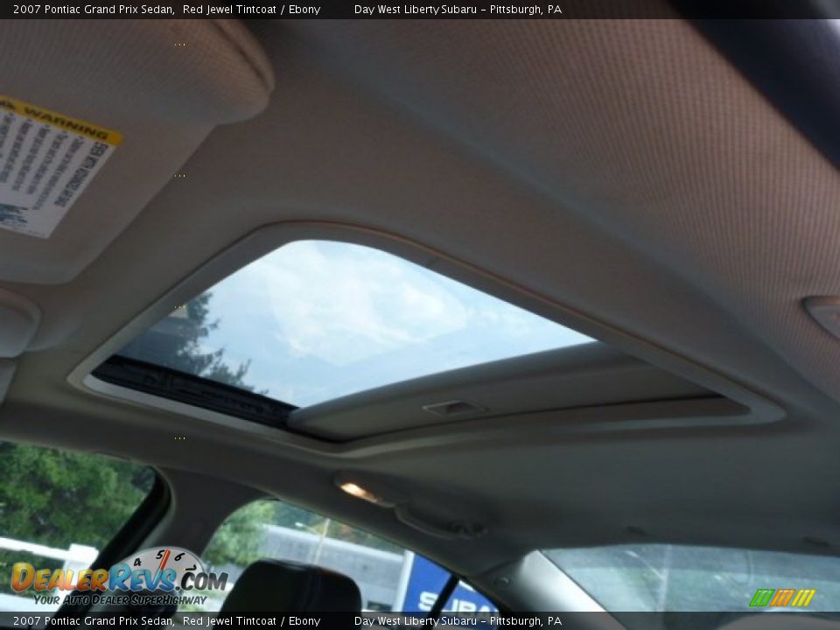Click the retracted sunroof sunshade panel
Screen dimensions: 840x630
click(507, 394)
